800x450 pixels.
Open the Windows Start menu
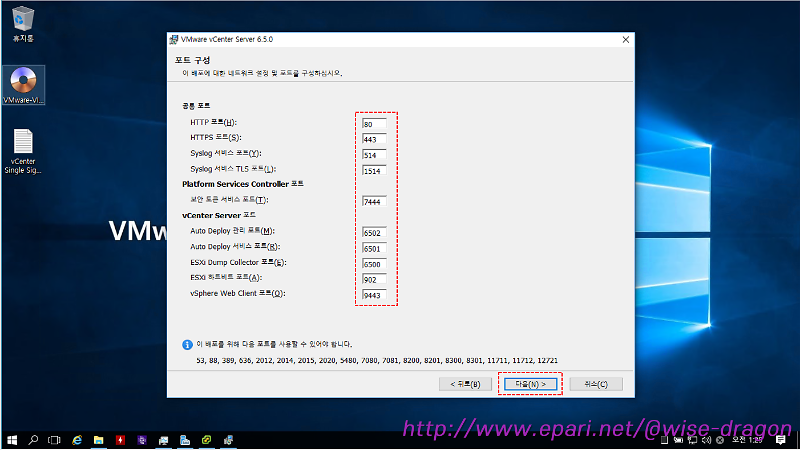12,440
